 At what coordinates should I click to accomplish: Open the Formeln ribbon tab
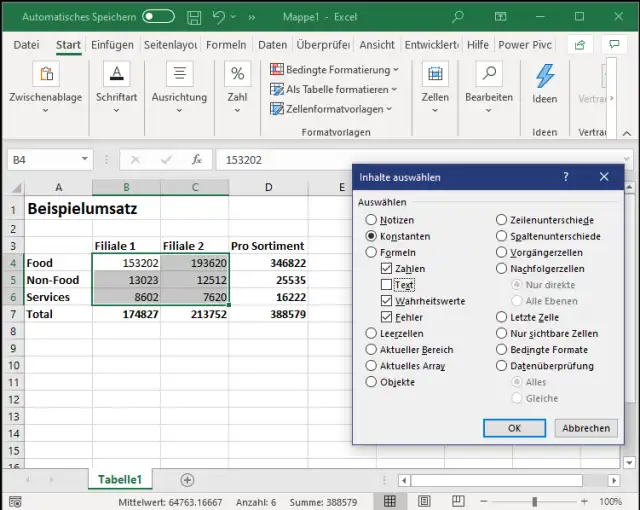click(x=226, y=45)
